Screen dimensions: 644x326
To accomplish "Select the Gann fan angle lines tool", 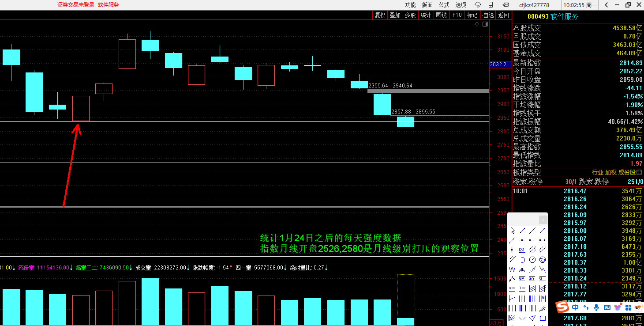I will point(512,318).
